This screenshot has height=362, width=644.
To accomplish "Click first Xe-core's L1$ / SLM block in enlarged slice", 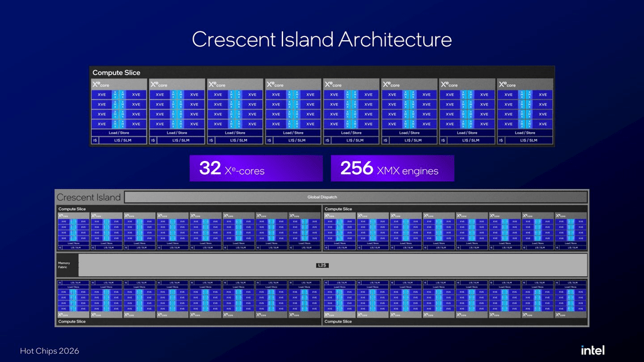I will (x=123, y=140).
